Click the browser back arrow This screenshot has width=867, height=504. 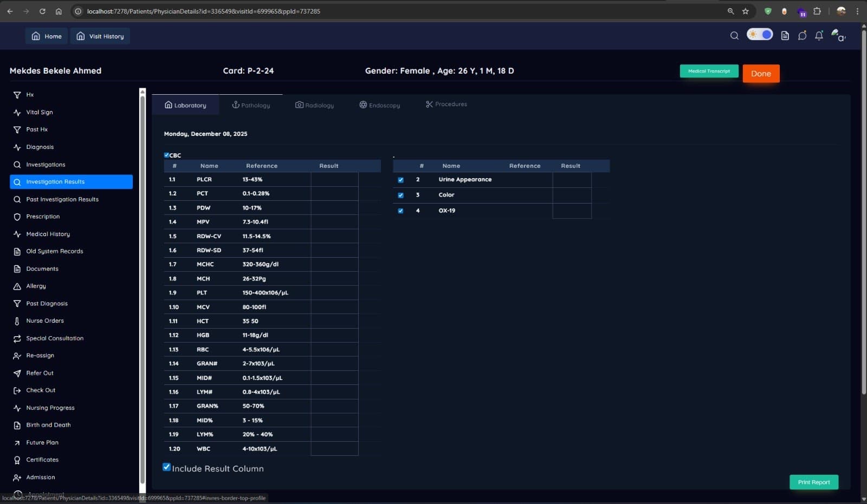pos(10,11)
